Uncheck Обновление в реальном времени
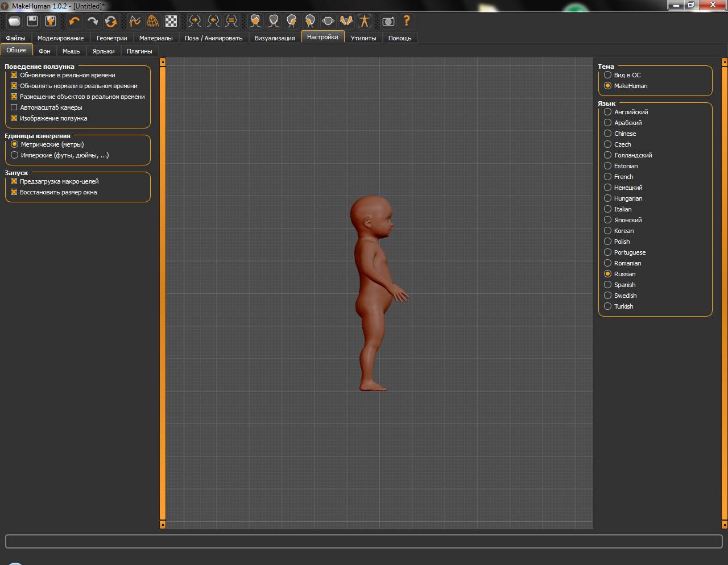Screen dimensions: 728x565 pos(14,75)
